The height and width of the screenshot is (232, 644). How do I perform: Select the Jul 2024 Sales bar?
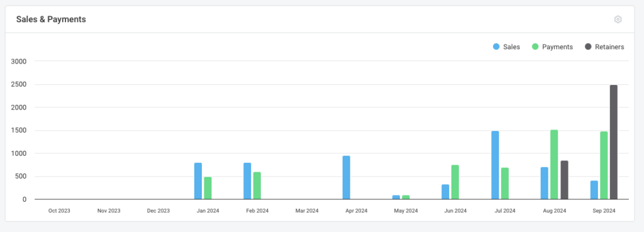495,165
